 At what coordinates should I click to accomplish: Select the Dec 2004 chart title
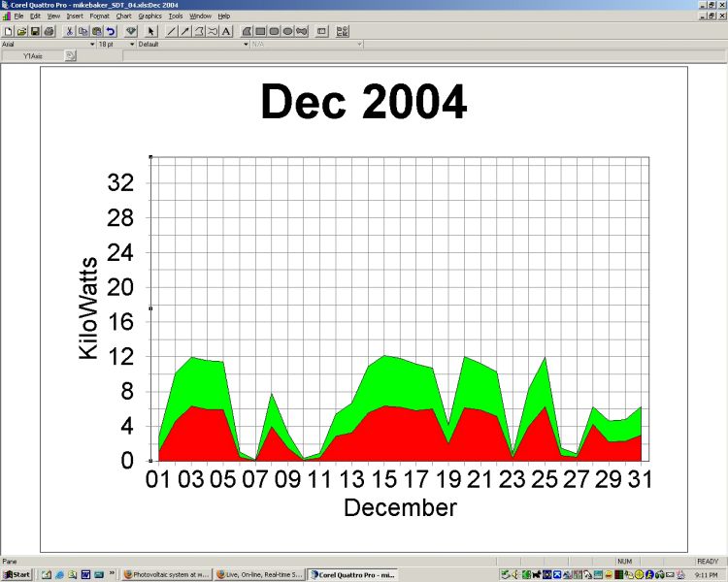[x=363, y=103]
